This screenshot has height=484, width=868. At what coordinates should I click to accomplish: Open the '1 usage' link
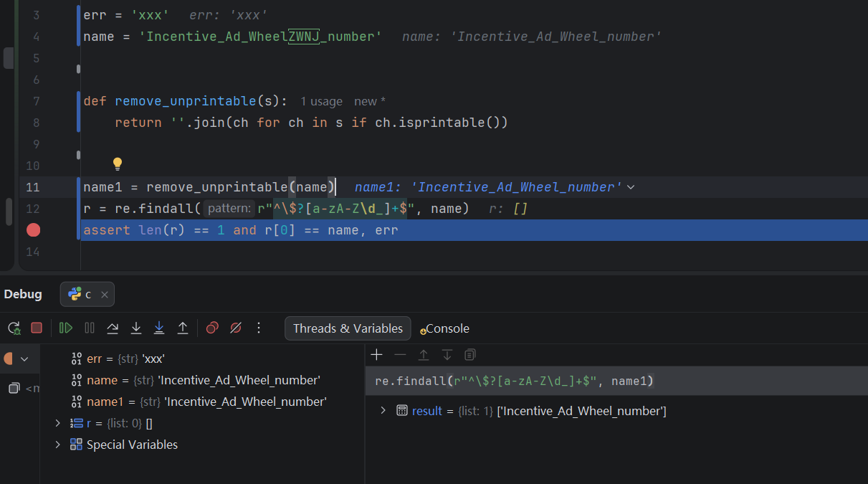[321, 102]
